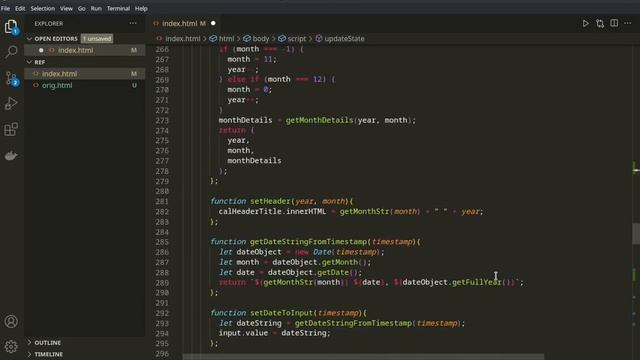Viewport: 640px width, 360px height.
Task: Click line number 281
Action: click(x=162, y=201)
